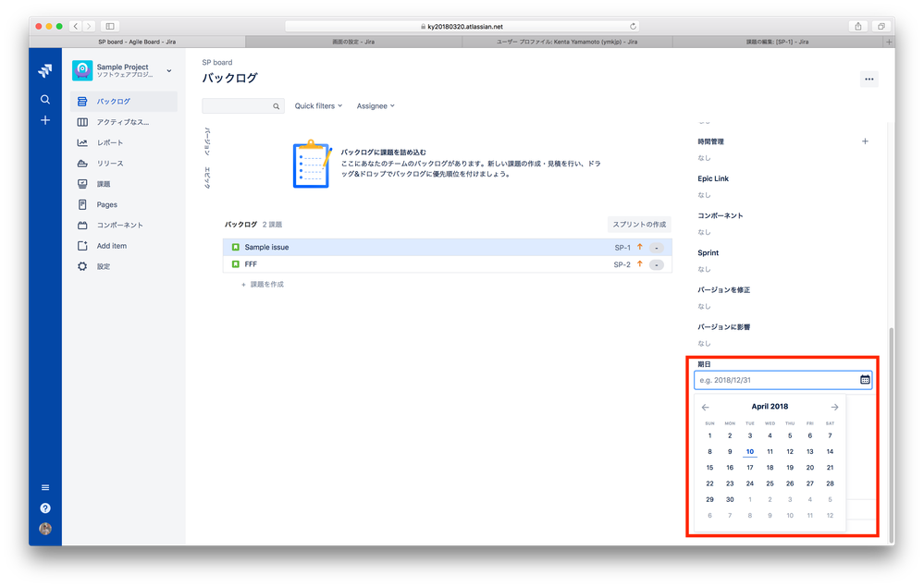
Task: Click the priority arrow on SP-1 row
Action: tap(640, 248)
